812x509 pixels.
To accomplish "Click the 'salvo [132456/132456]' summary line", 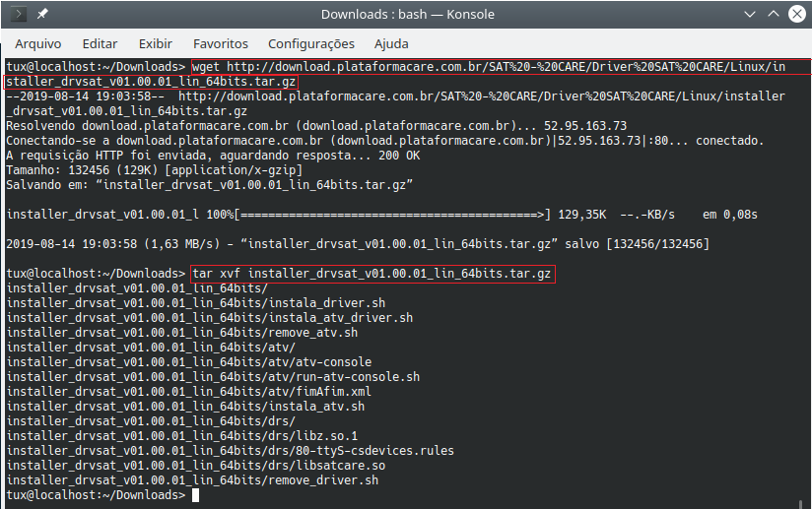I will [x=358, y=244].
